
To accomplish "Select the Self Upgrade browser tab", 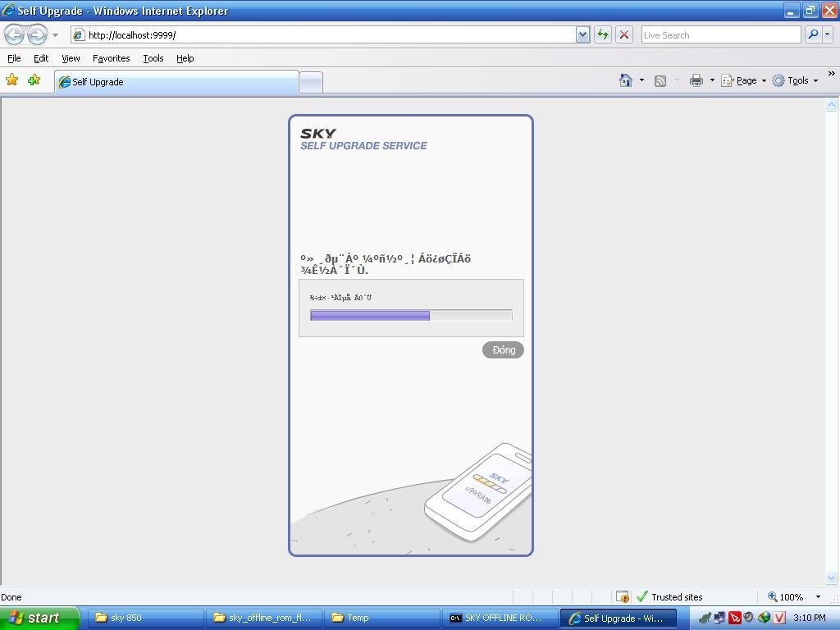I will click(176, 82).
